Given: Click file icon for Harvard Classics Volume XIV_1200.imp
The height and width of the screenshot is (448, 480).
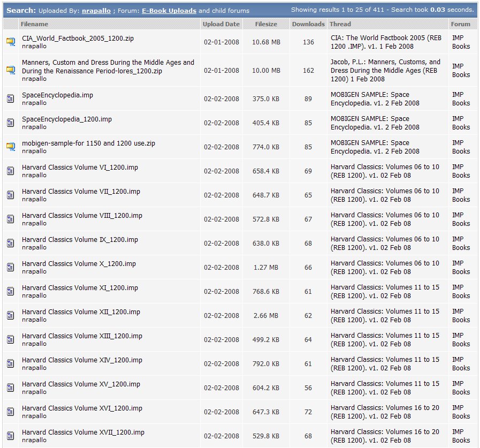Looking at the screenshot, I should tap(10, 364).
